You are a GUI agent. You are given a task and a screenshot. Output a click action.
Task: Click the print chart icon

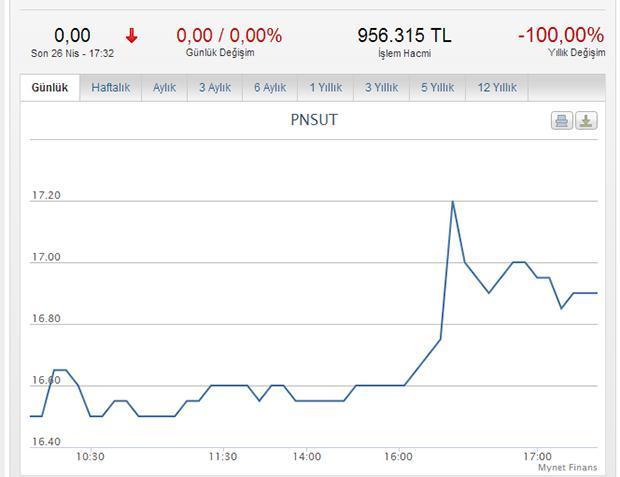[562, 121]
